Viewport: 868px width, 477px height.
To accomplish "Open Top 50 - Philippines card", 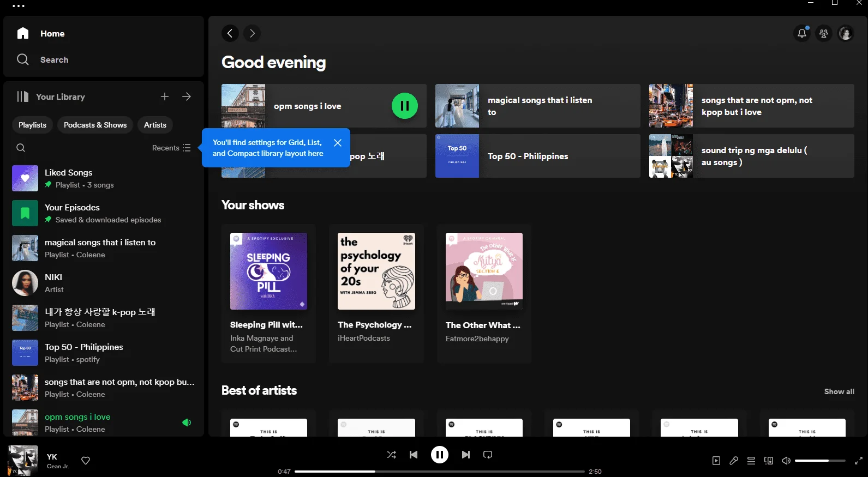I will (538, 156).
